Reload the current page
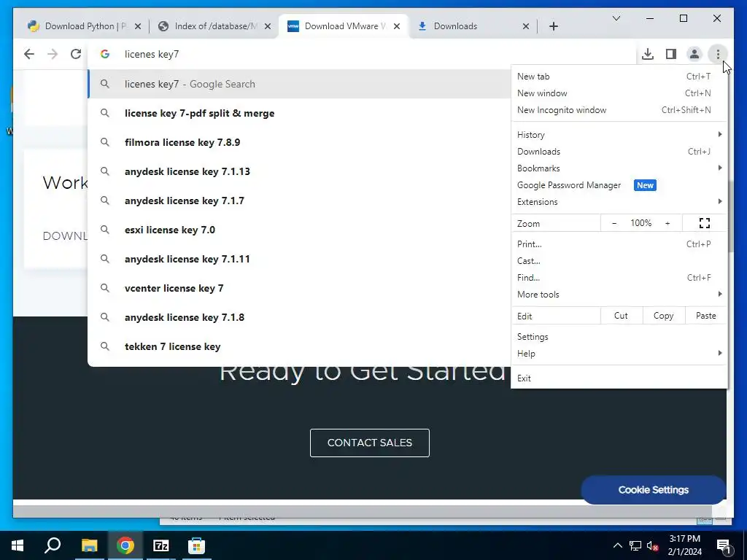 [x=76, y=54]
